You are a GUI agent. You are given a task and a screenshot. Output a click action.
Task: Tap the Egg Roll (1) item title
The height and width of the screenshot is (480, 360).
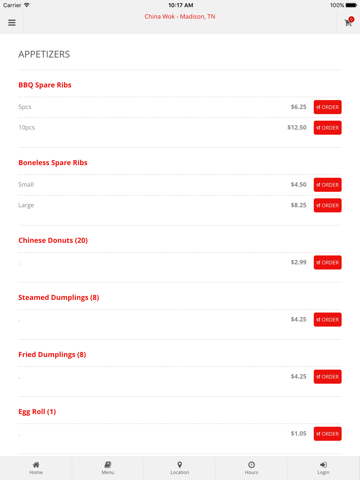37,412
